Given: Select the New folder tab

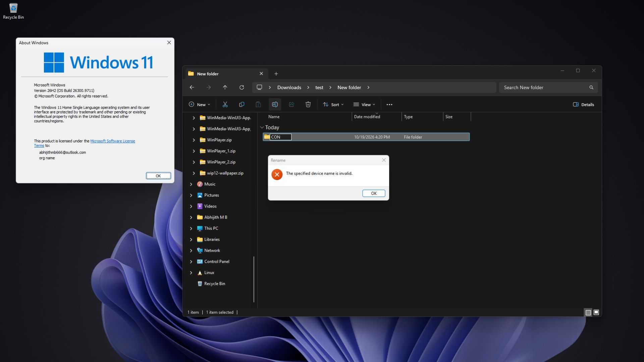Looking at the screenshot, I should [226, 74].
